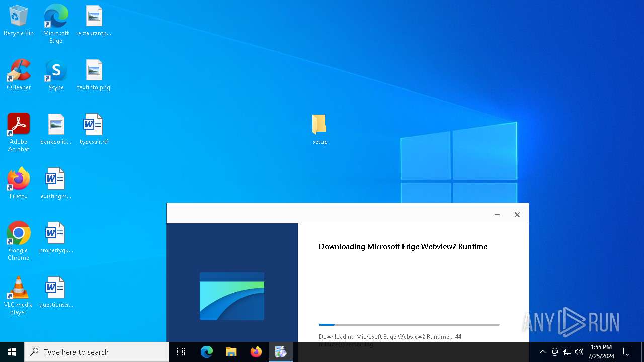Select the restaurantp... image file on desktop
This screenshot has height=362, width=644.
coord(94,21)
